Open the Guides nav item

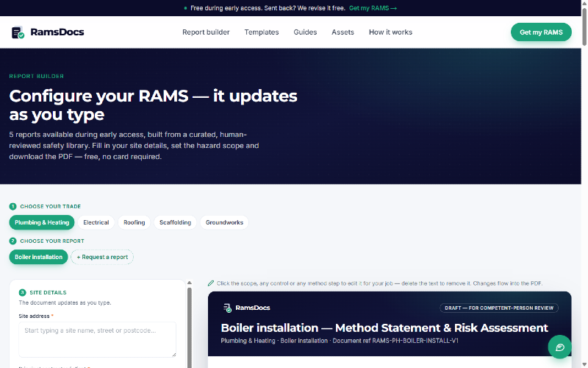[x=305, y=32]
